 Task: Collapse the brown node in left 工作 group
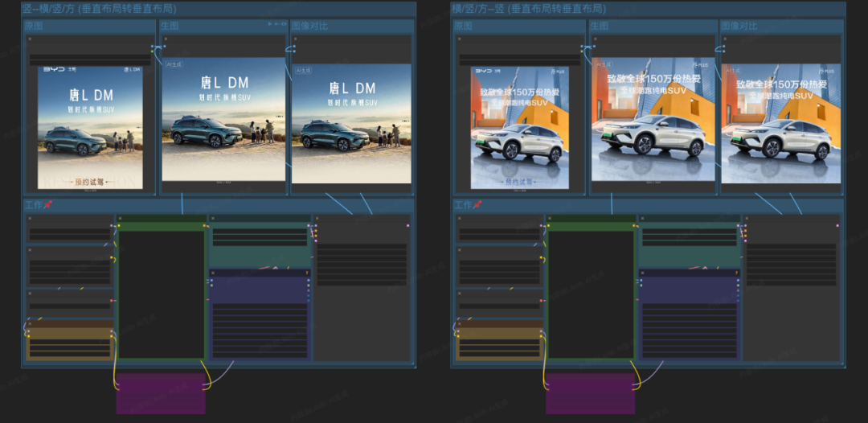tap(30, 323)
